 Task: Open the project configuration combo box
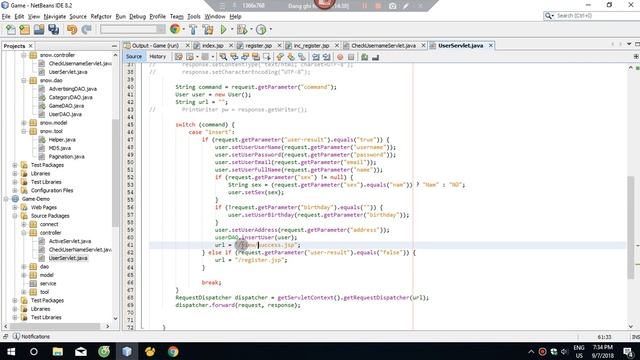tap(133, 29)
